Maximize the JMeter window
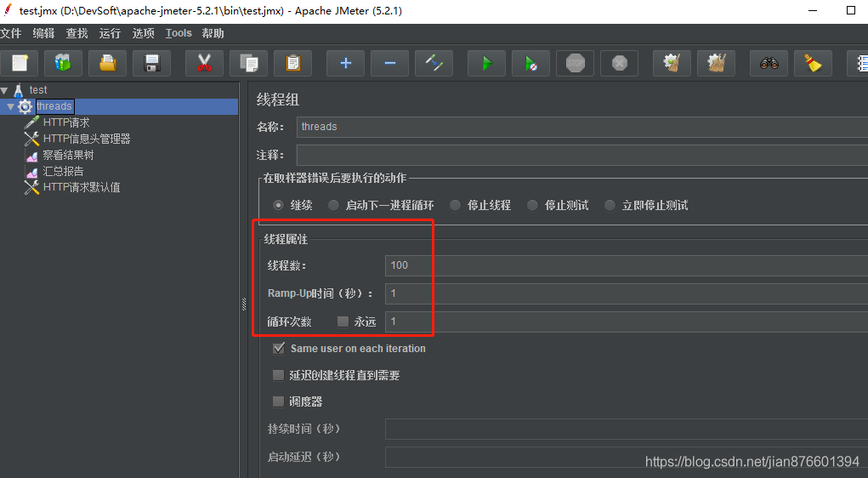868x478 pixels. 851,10
